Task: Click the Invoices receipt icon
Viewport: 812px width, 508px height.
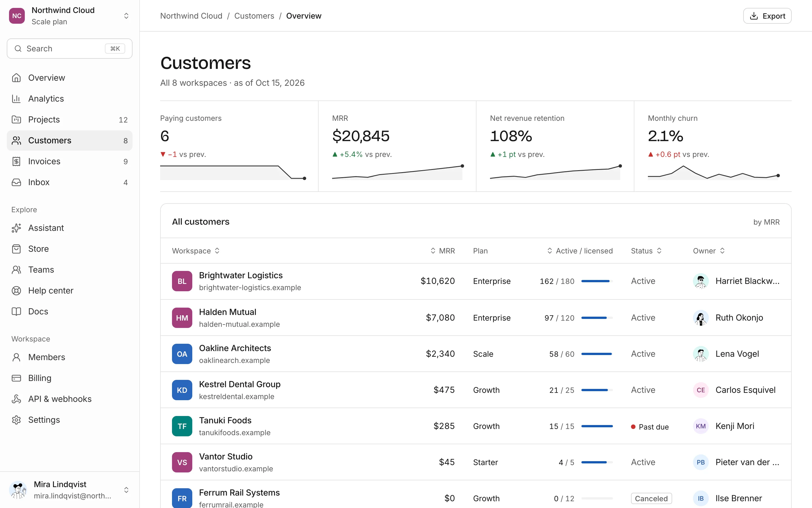Action: click(x=16, y=161)
